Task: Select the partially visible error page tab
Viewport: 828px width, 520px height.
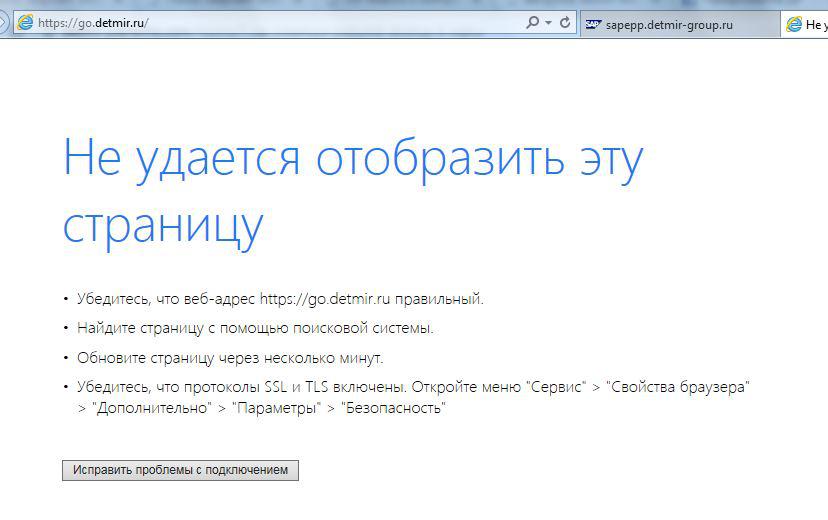Action: coord(804,25)
